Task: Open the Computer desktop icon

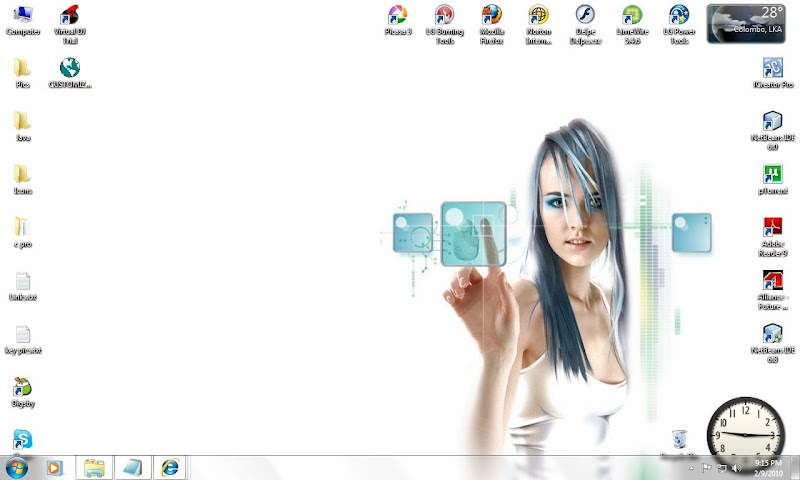Action: pos(23,20)
